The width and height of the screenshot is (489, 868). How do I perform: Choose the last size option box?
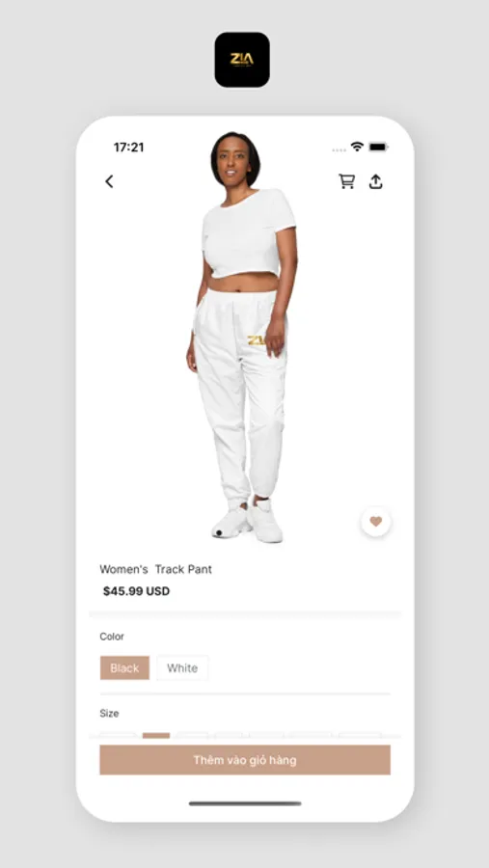[360, 736]
